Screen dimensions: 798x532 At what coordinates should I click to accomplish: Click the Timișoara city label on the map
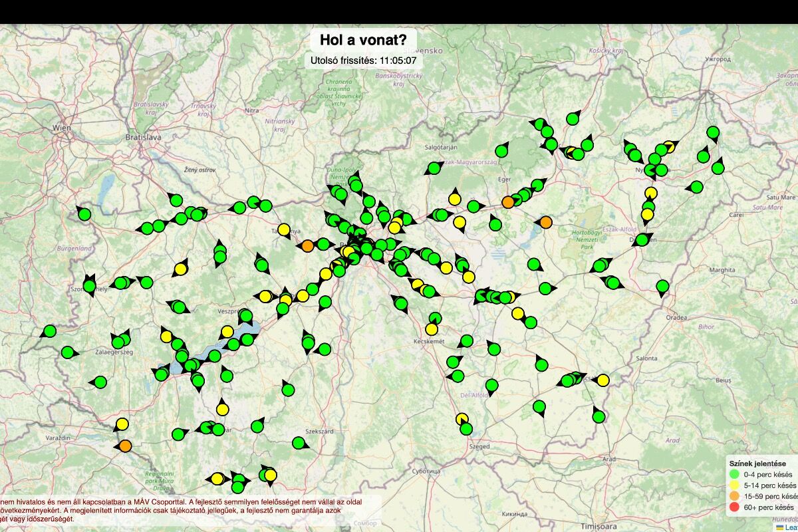pos(600,525)
